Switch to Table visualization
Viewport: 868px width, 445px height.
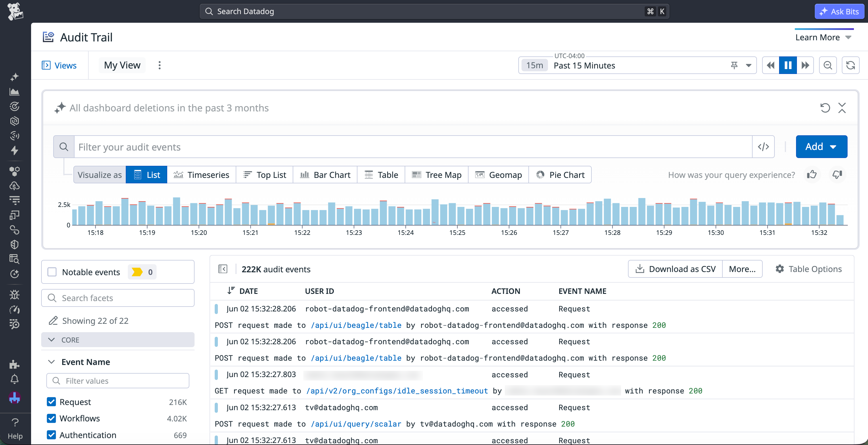[x=381, y=175]
